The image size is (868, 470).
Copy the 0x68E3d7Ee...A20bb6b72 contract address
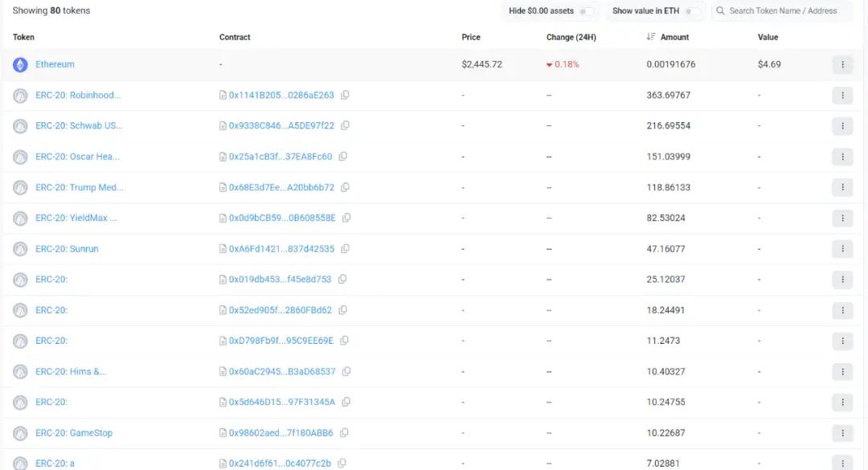pyautogui.click(x=345, y=187)
